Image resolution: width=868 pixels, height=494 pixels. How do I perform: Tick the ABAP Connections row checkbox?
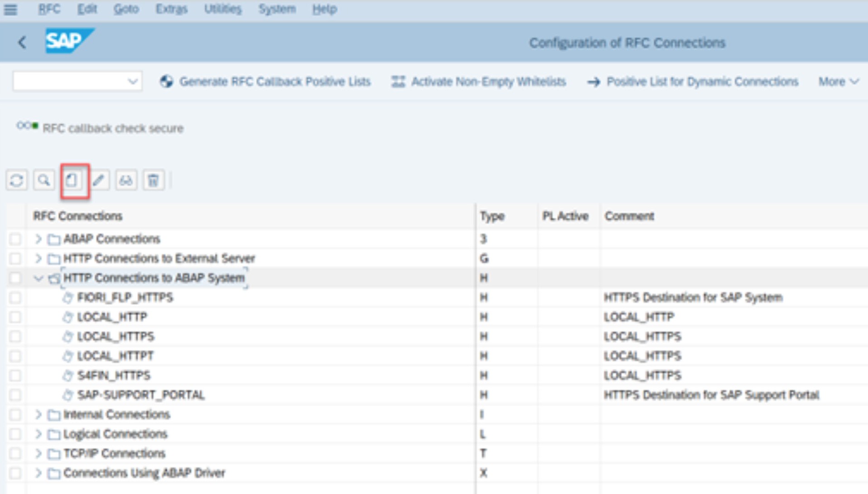[x=15, y=239]
